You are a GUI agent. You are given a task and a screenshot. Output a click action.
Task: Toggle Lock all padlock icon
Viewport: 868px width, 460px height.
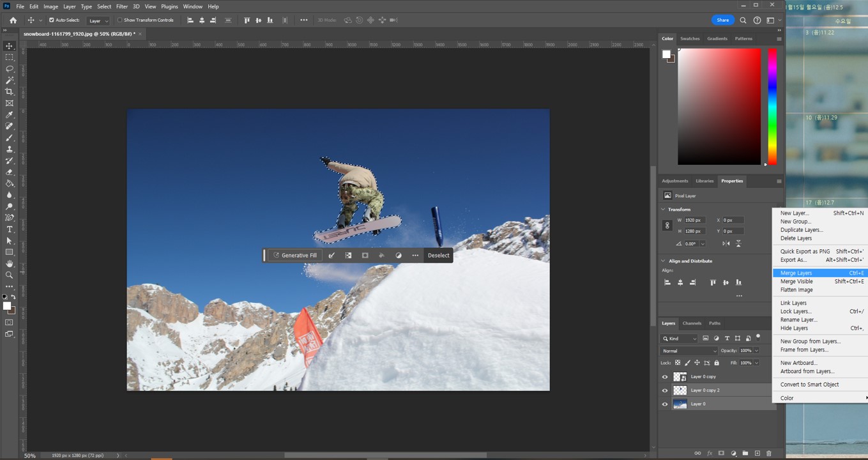[717, 363]
